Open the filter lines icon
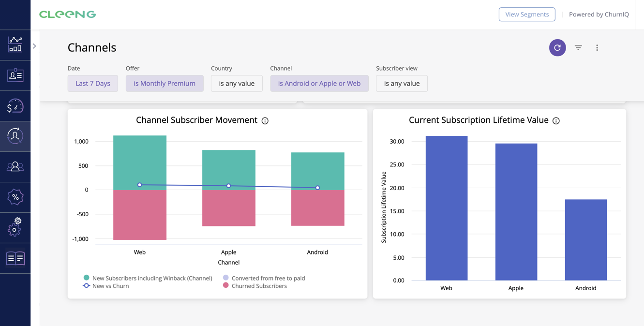The image size is (644, 326). [x=578, y=48]
